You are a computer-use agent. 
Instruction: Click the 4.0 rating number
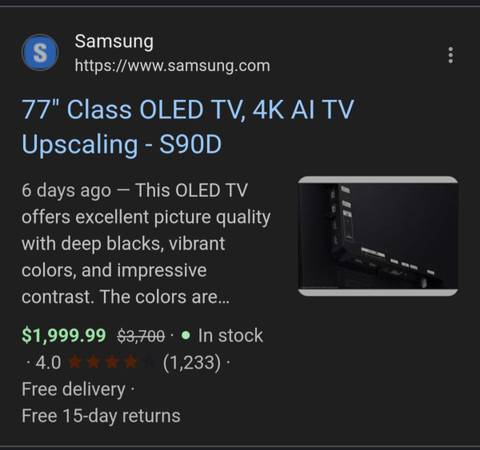tap(48, 362)
